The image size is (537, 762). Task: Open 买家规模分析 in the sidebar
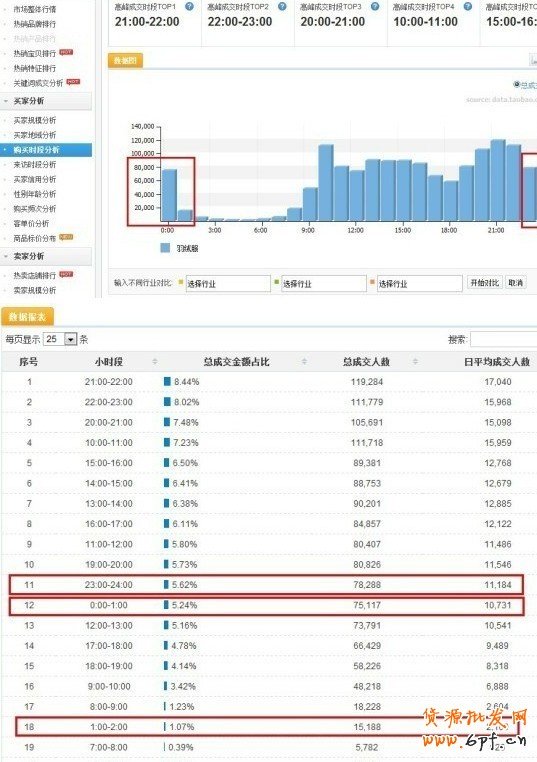35,120
